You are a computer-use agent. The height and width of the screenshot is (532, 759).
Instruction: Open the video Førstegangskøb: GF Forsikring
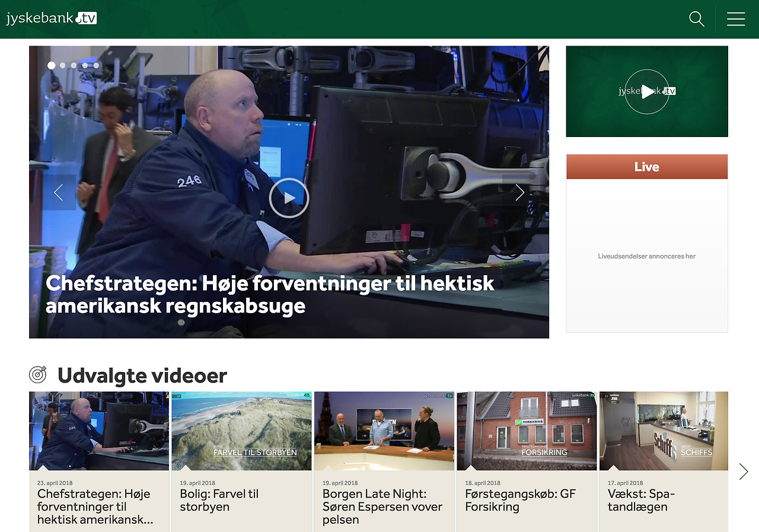[527, 431]
